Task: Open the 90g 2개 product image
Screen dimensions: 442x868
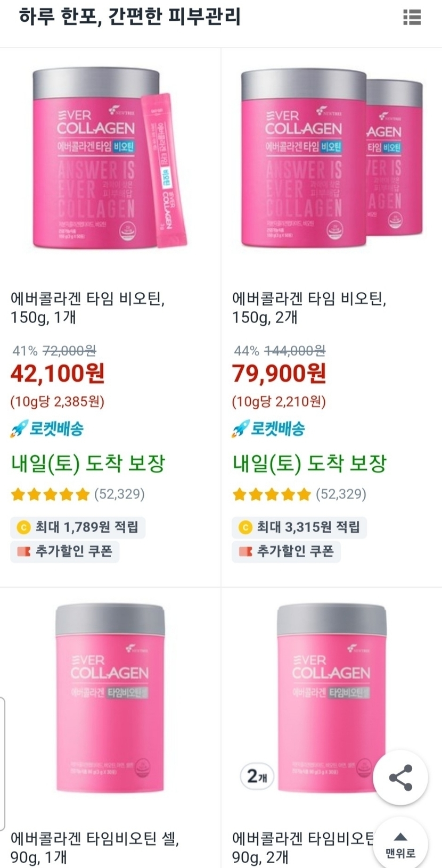Action: click(331, 698)
